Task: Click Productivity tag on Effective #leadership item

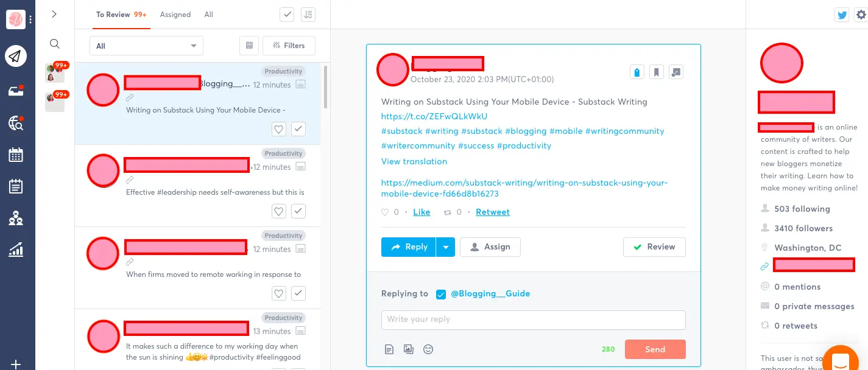Action: coord(284,153)
